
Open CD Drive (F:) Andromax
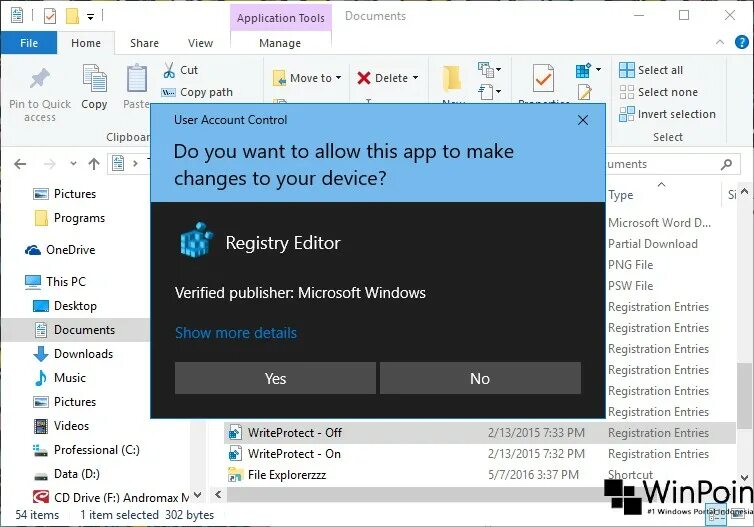112,497
